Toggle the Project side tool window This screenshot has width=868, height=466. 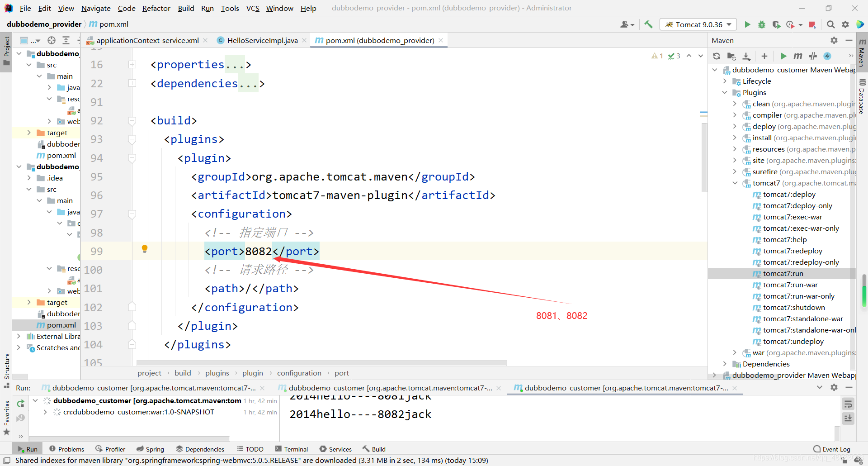pyautogui.click(x=6, y=51)
